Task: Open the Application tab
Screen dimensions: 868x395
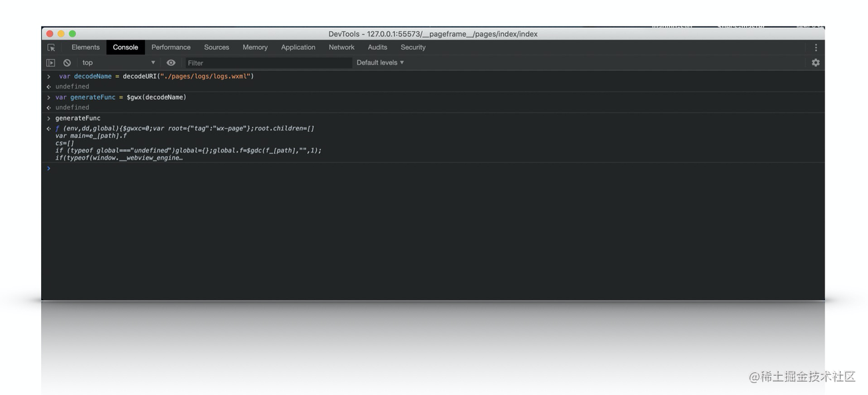Action: [298, 47]
